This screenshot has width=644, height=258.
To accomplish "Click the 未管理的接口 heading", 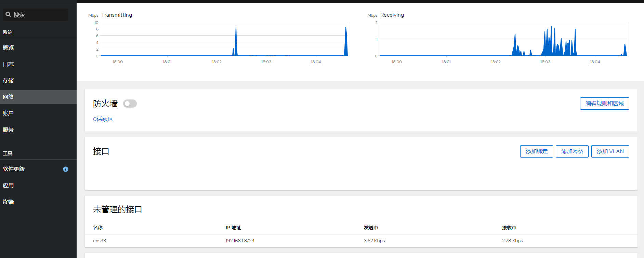I will 118,209.
